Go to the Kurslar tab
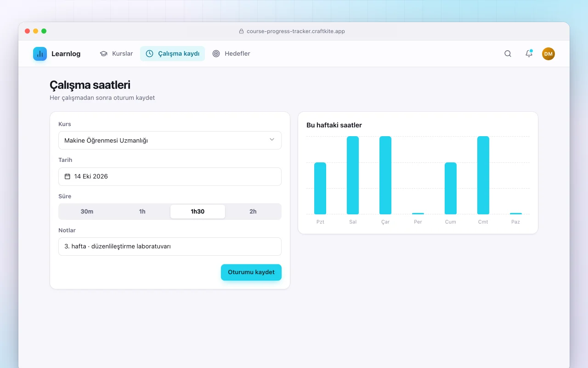 pos(116,54)
